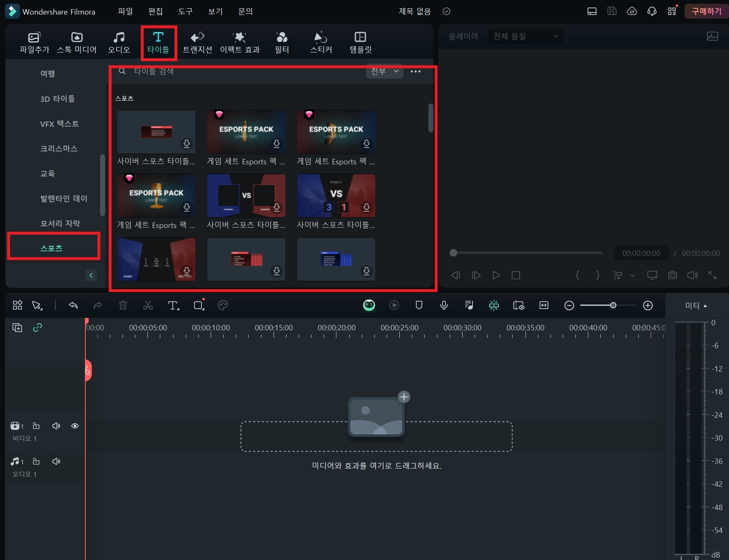Open the 파일추가 import media tab
This screenshot has height=560, width=729.
34,42
